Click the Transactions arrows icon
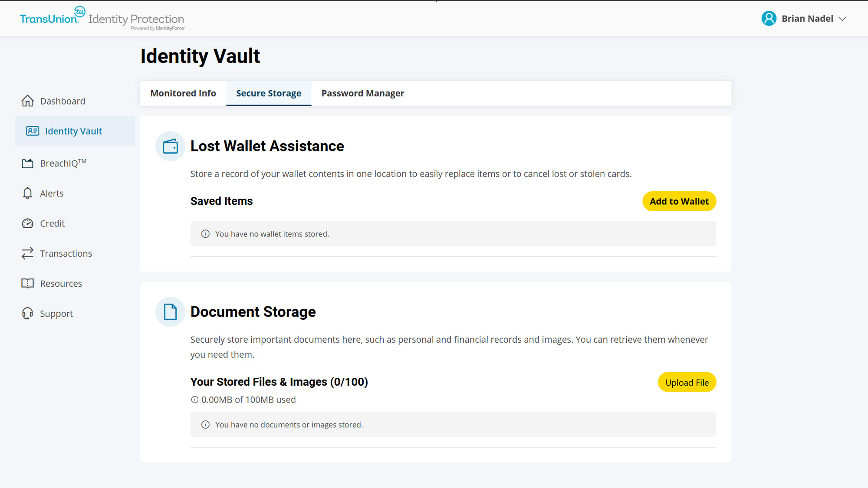Viewport: 868px width, 488px height. coord(27,253)
